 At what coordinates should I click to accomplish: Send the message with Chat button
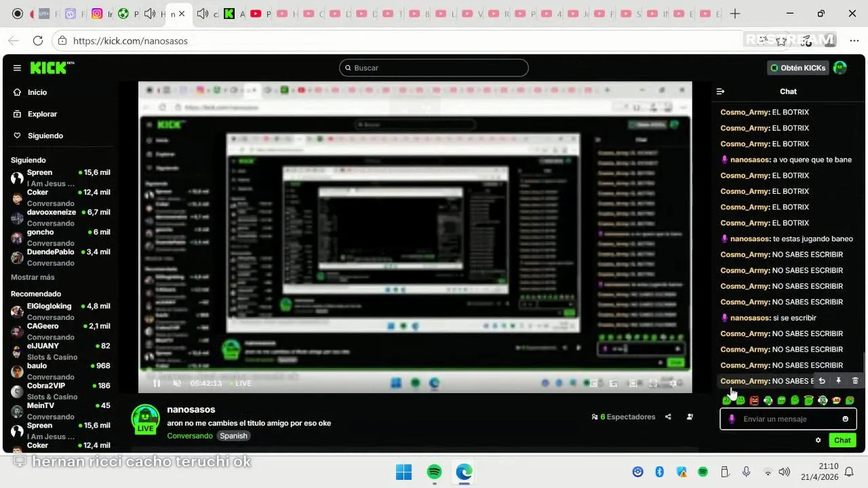click(842, 440)
